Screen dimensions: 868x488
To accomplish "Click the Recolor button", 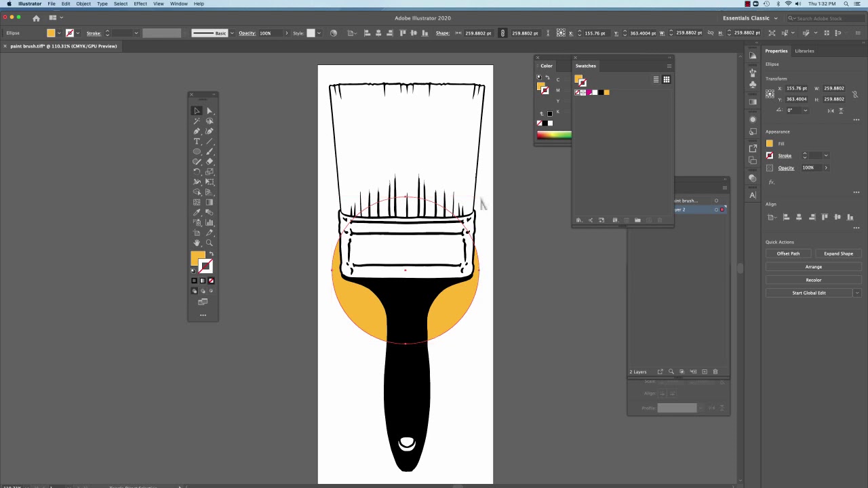I will coord(813,280).
